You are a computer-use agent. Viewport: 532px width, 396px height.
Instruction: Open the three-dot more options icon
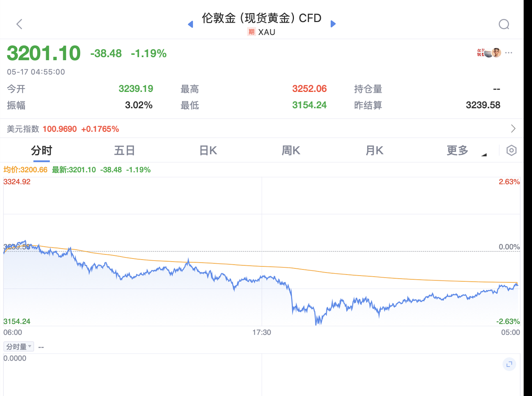click(509, 53)
